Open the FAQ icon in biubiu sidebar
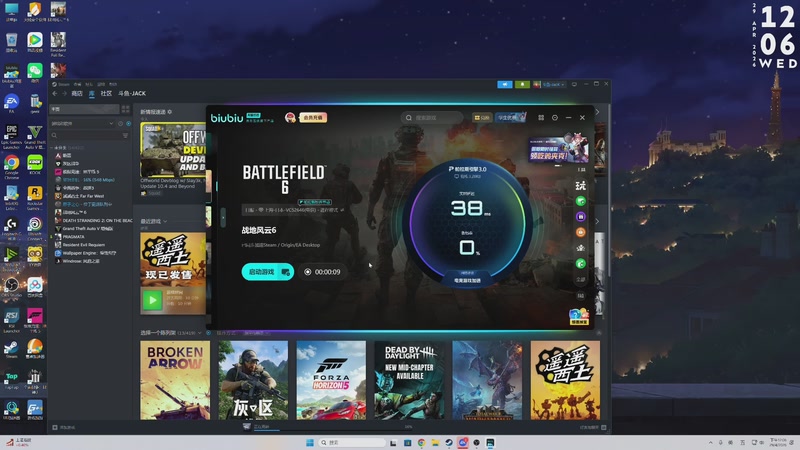The height and width of the screenshot is (450, 800). pyautogui.click(x=581, y=295)
